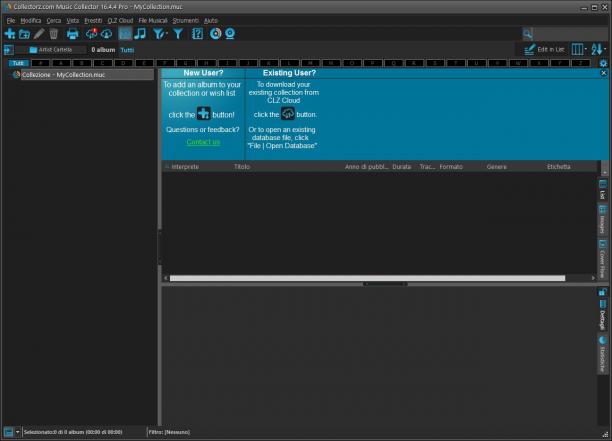Click the plain funnel filter icon
The image size is (612, 441).
(178, 34)
